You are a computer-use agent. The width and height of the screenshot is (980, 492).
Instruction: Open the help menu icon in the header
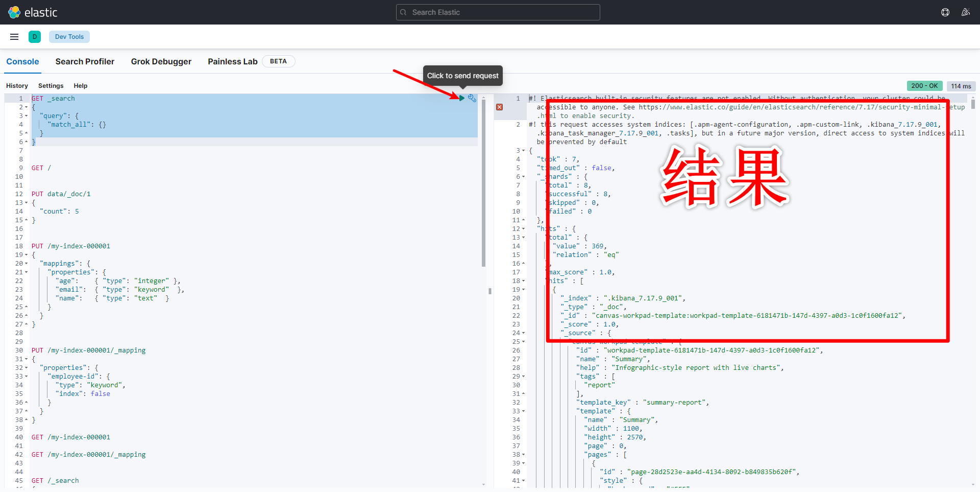[x=945, y=12]
